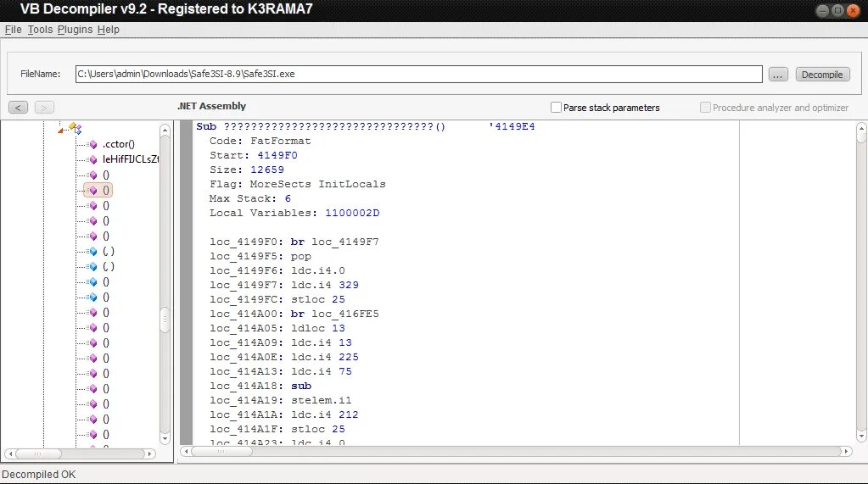Click the loc_414A18 sub instruction
This screenshot has width=868, height=484.
point(260,386)
